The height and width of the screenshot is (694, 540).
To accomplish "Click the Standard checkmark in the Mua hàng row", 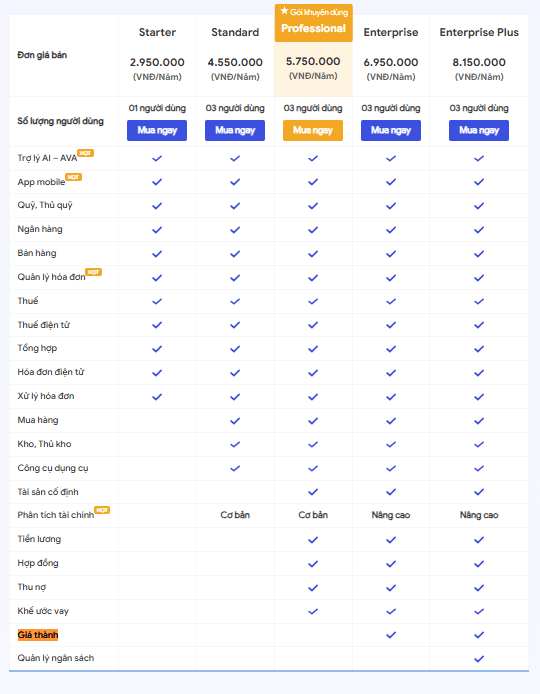I will click(x=235, y=420).
